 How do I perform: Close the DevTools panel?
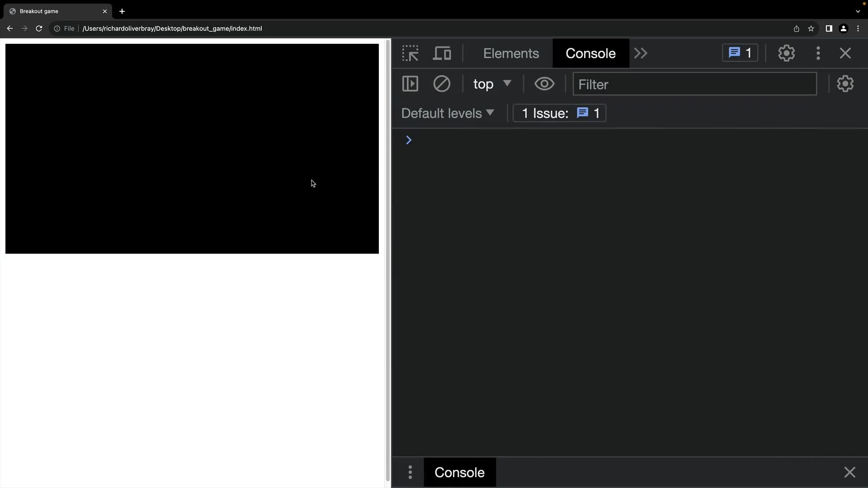845,53
